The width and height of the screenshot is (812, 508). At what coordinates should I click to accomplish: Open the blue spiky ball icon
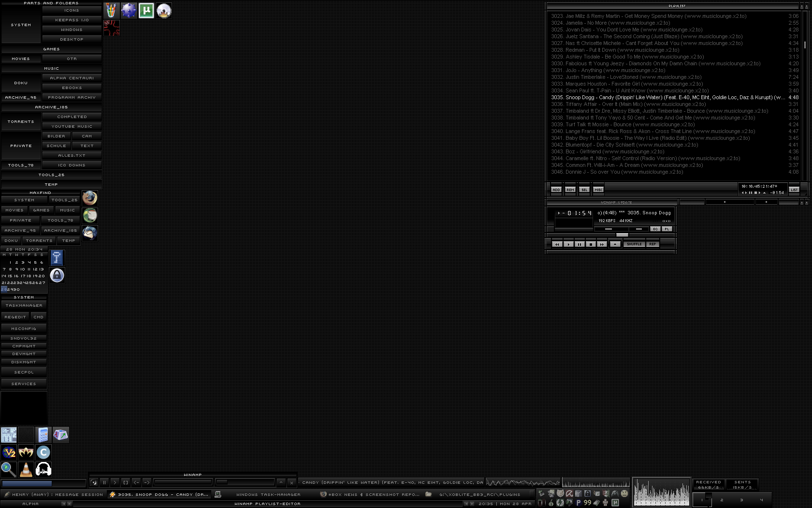pyautogui.click(x=129, y=10)
